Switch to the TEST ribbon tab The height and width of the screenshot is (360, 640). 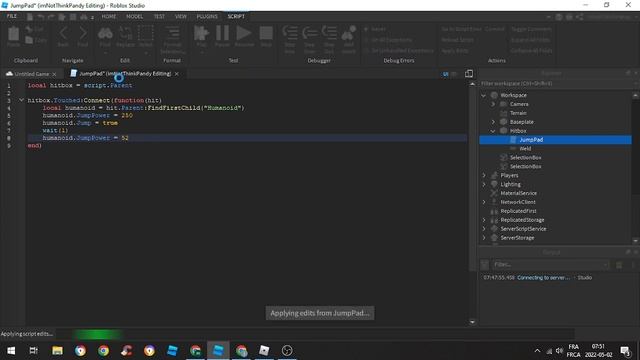pyautogui.click(x=159, y=16)
